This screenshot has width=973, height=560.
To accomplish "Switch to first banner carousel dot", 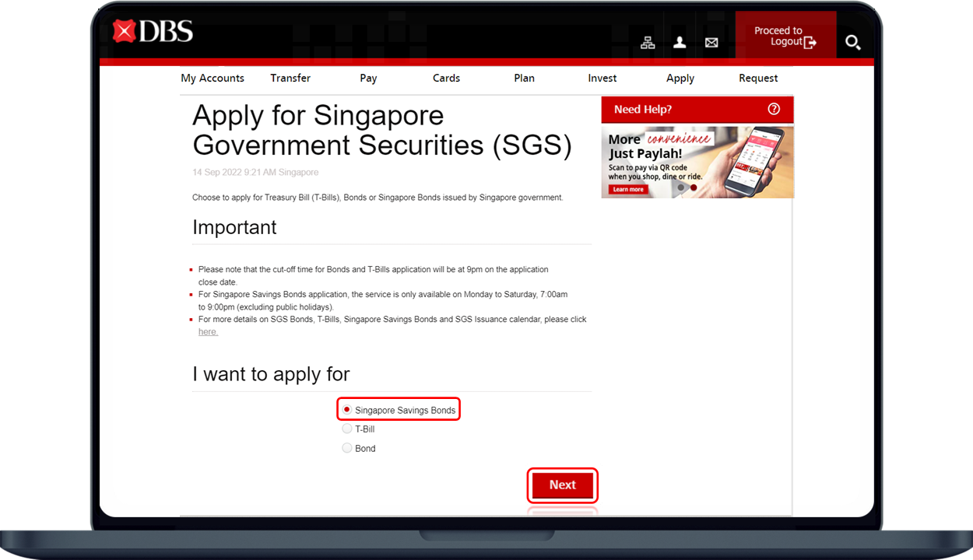I will coord(681,187).
